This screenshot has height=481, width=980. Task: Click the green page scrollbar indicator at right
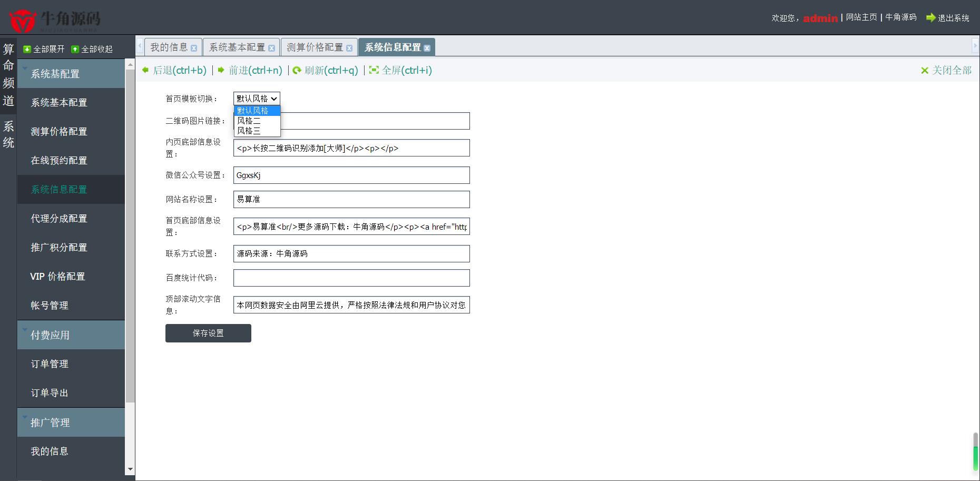(975, 451)
